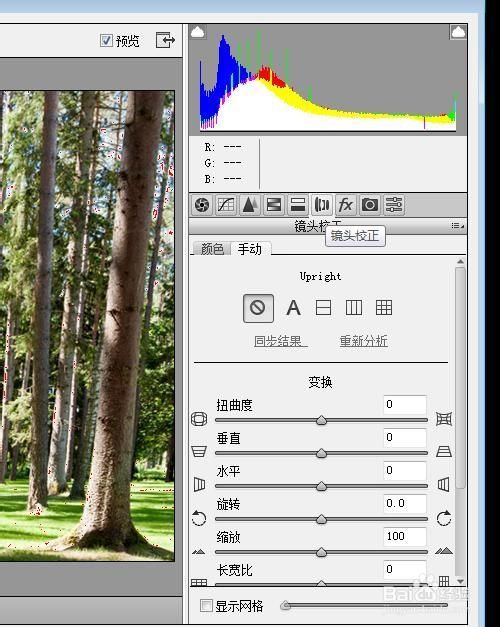The image size is (500, 627).
Task: Click the wide aspect icon beside 长宽比
Action: (x=199, y=582)
